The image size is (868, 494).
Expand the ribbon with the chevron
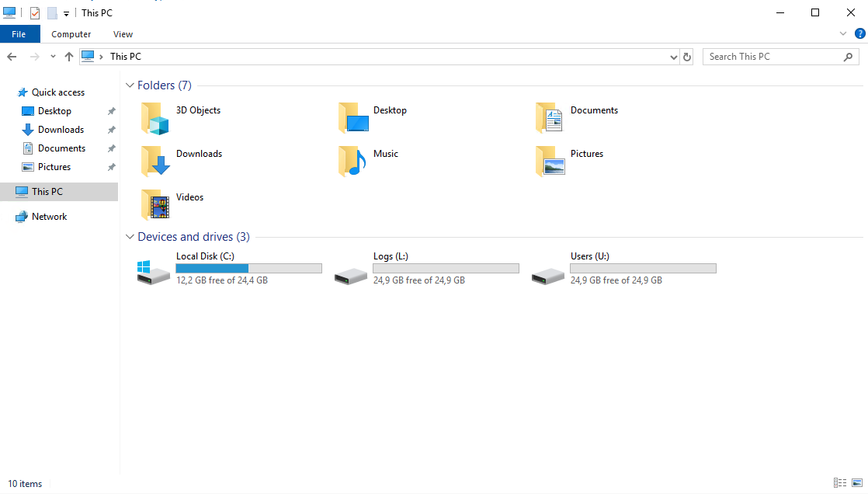click(x=843, y=33)
